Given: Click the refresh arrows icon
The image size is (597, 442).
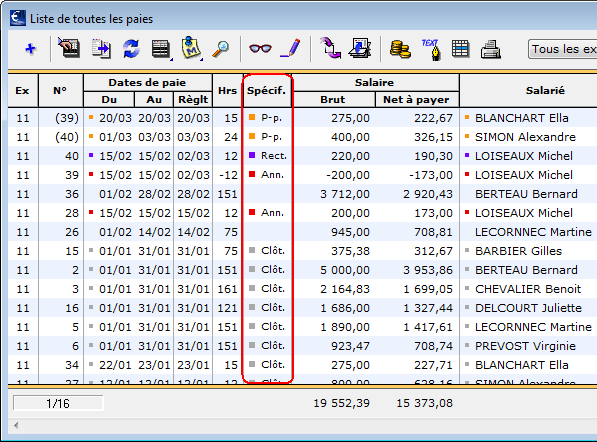Looking at the screenshot, I should click(x=131, y=49).
